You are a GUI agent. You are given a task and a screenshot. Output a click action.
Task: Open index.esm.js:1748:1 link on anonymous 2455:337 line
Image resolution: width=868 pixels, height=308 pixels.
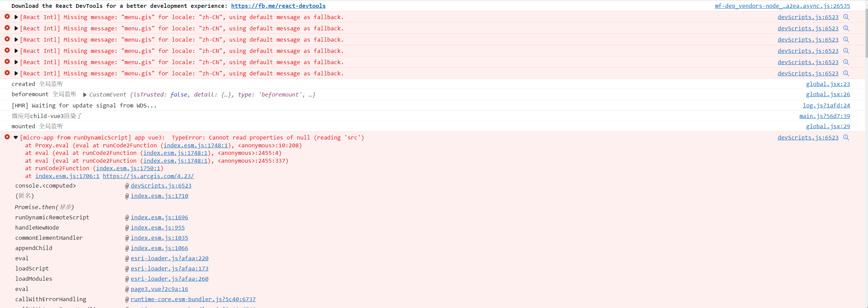pyautogui.click(x=175, y=161)
